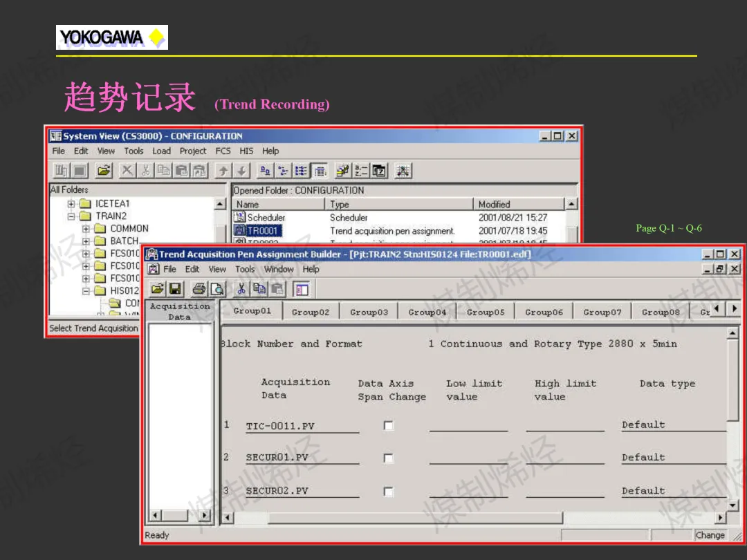Toggle the data pane icon in Builder toolbar
This screenshot has width=747, height=560.
click(302, 288)
